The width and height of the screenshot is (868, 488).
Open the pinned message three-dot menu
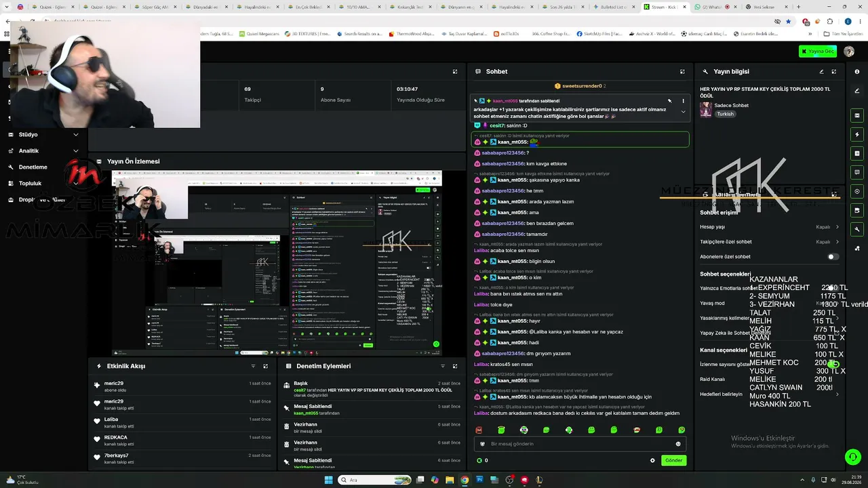point(683,101)
